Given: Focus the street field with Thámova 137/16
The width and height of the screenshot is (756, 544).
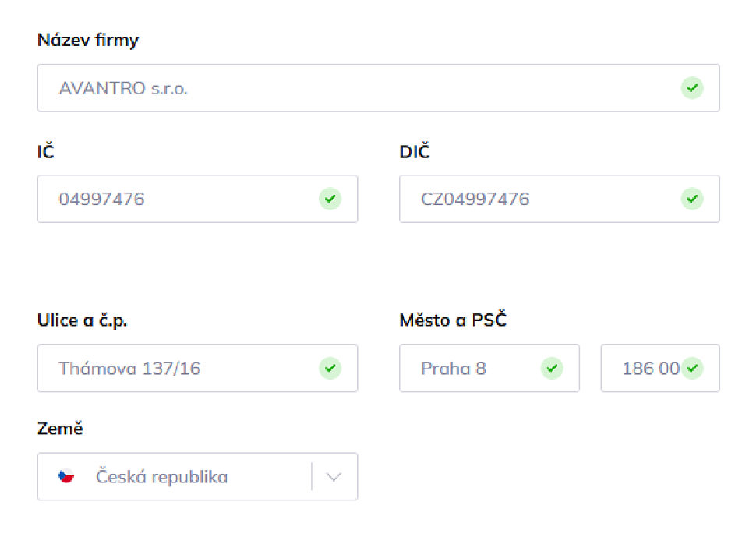Looking at the screenshot, I should pos(198,368).
